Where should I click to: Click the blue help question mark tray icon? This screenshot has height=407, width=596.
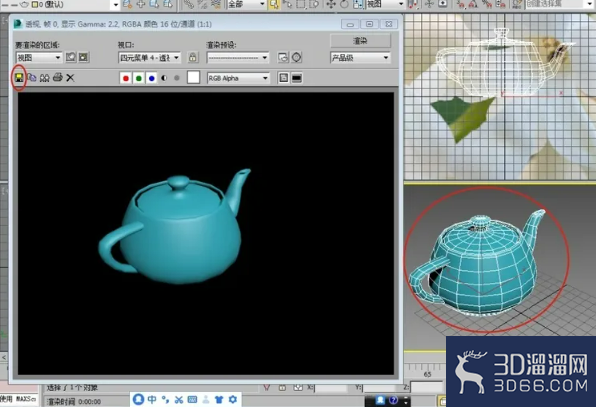pyautogui.click(x=393, y=400)
